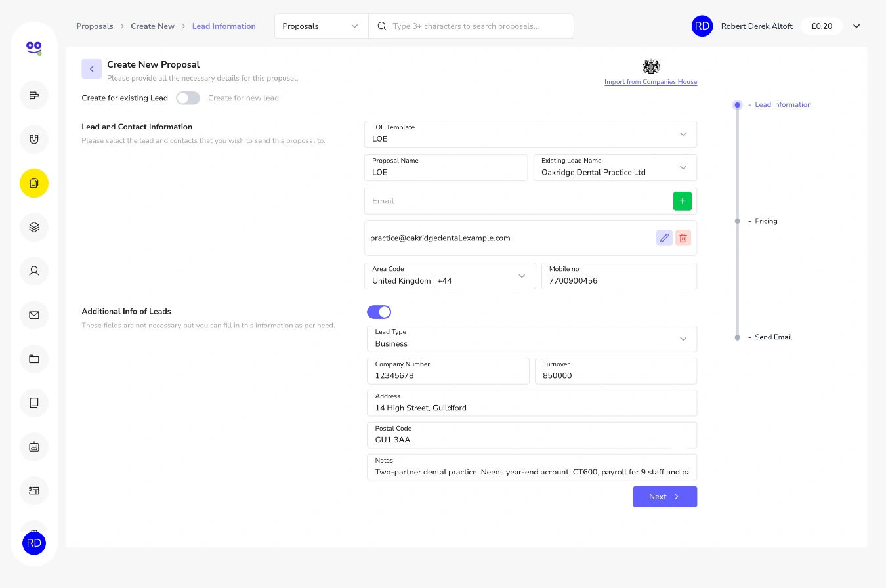Select the Lead Information breadcrumb
Screen dimensions: 886x588
224,26
